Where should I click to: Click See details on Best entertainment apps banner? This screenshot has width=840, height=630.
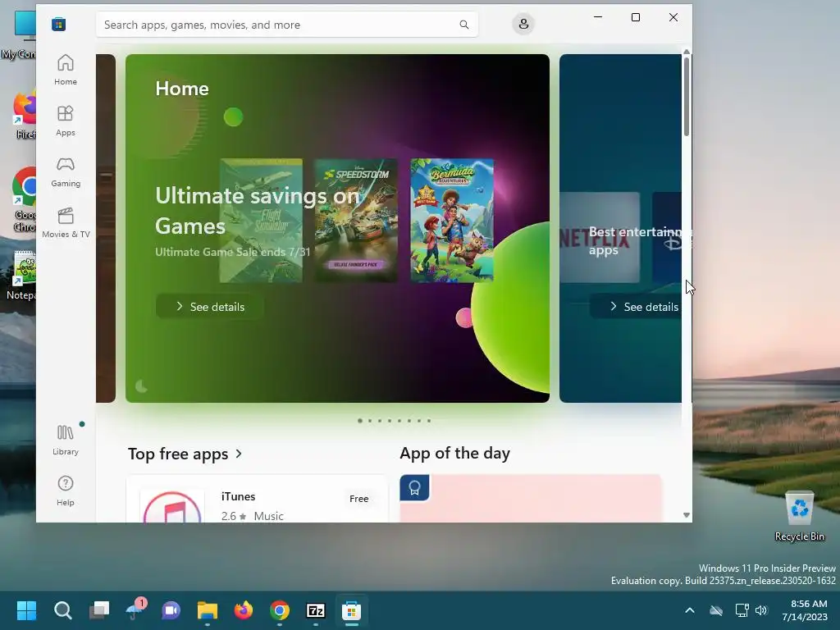(637, 307)
